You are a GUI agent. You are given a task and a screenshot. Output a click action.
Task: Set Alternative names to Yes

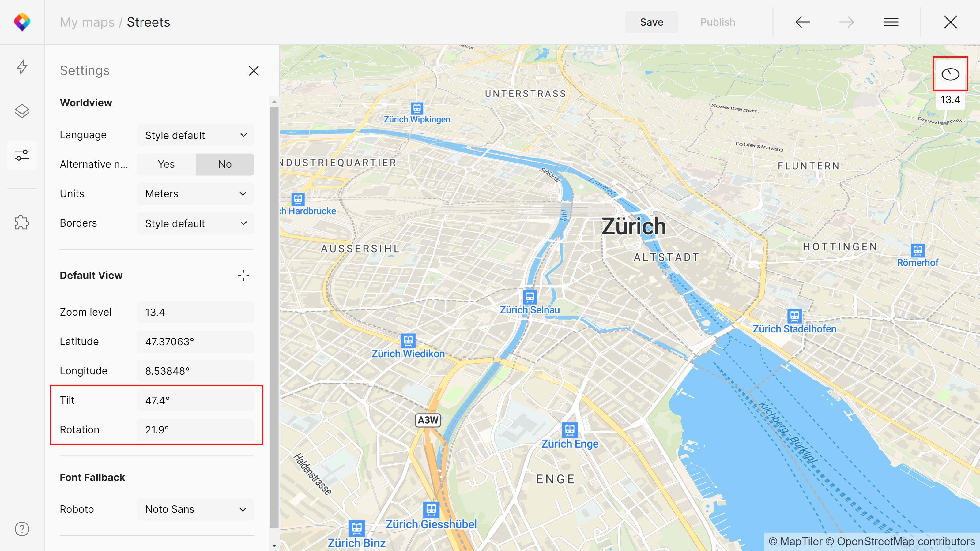pyautogui.click(x=166, y=164)
